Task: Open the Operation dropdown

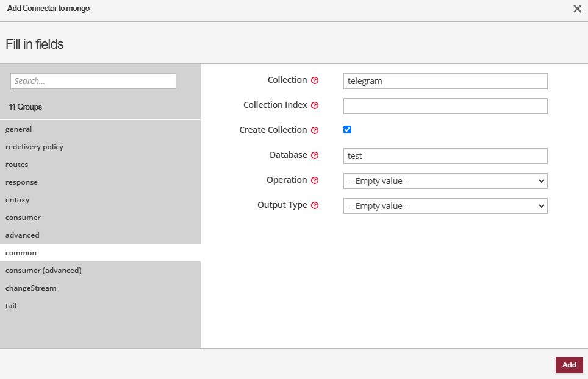Action: point(445,181)
